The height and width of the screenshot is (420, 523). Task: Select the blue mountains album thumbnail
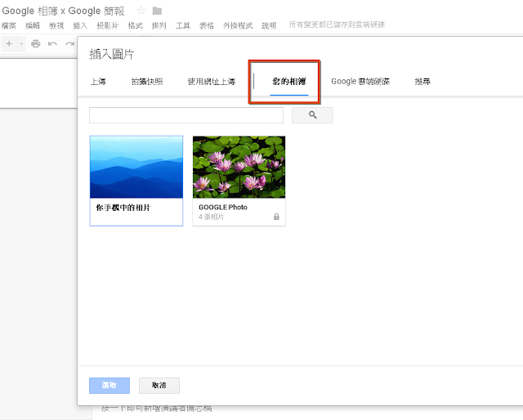136,167
